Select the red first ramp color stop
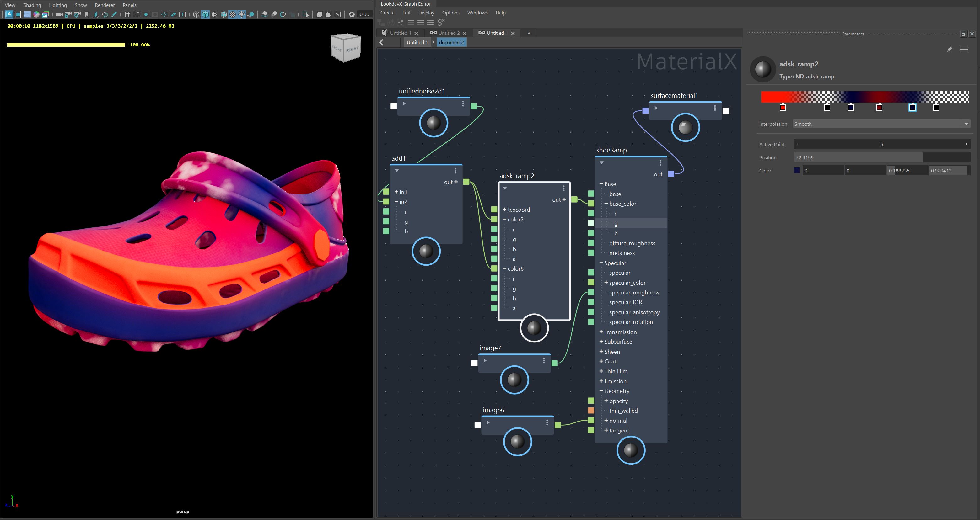The image size is (980, 520). click(783, 108)
